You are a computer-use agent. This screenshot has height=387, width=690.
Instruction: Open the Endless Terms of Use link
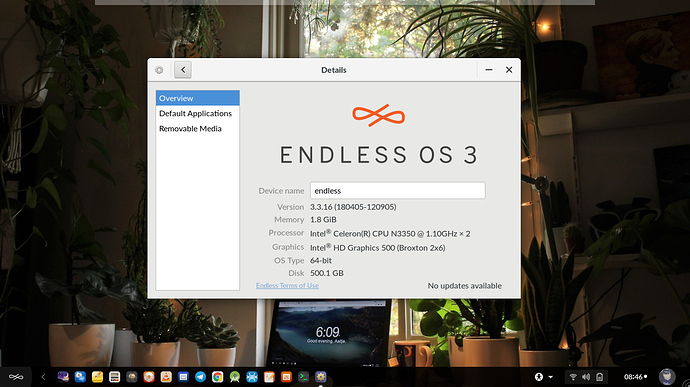pos(287,285)
